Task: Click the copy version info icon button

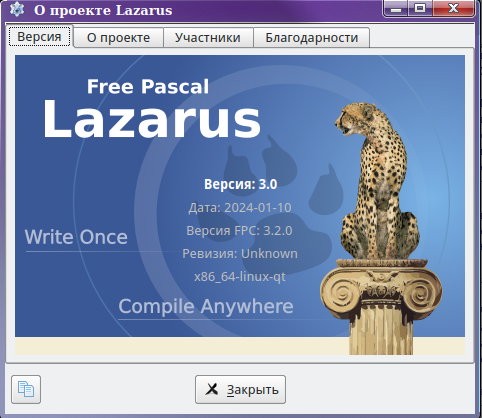Action: (x=26, y=389)
